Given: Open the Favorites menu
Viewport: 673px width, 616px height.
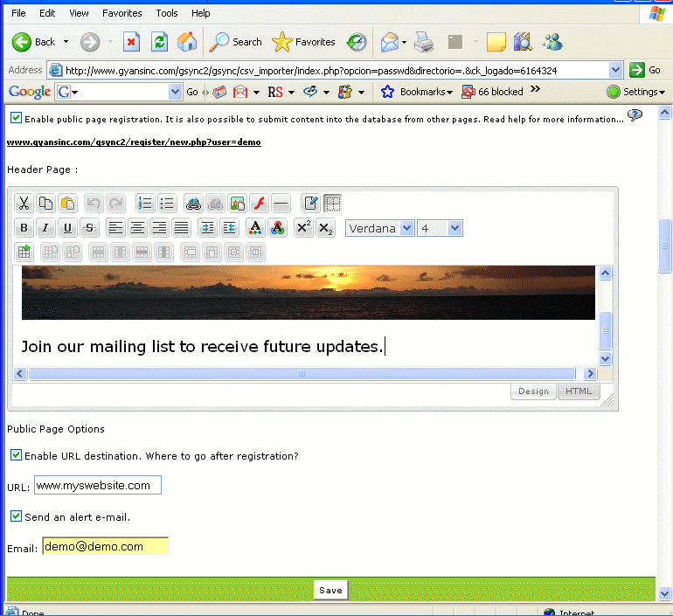Looking at the screenshot, I should pos(121,13).
